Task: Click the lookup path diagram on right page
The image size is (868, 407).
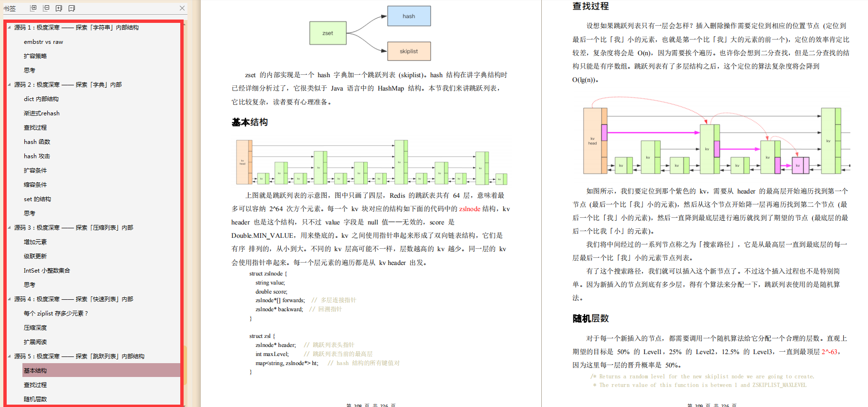Action: pos(716,136)
